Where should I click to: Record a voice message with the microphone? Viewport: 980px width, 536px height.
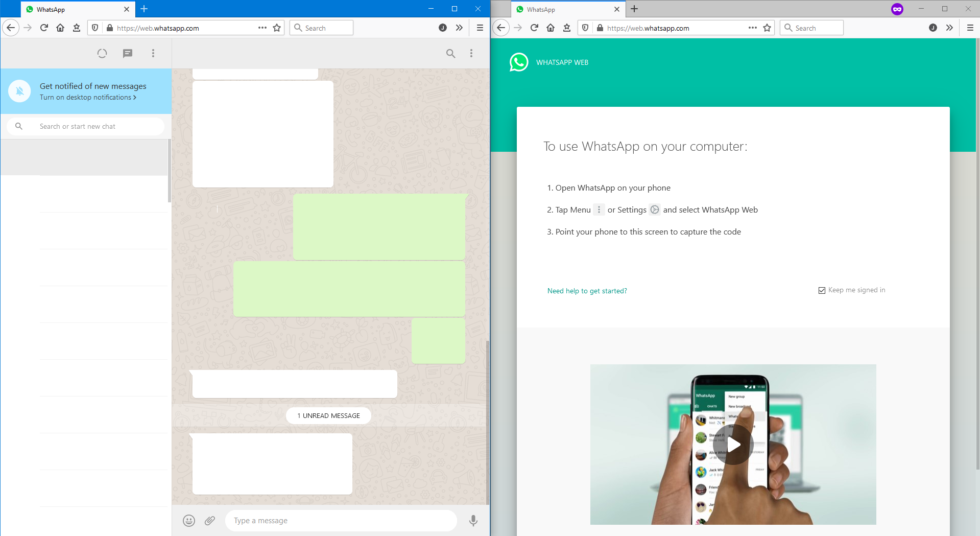point(473,520)
